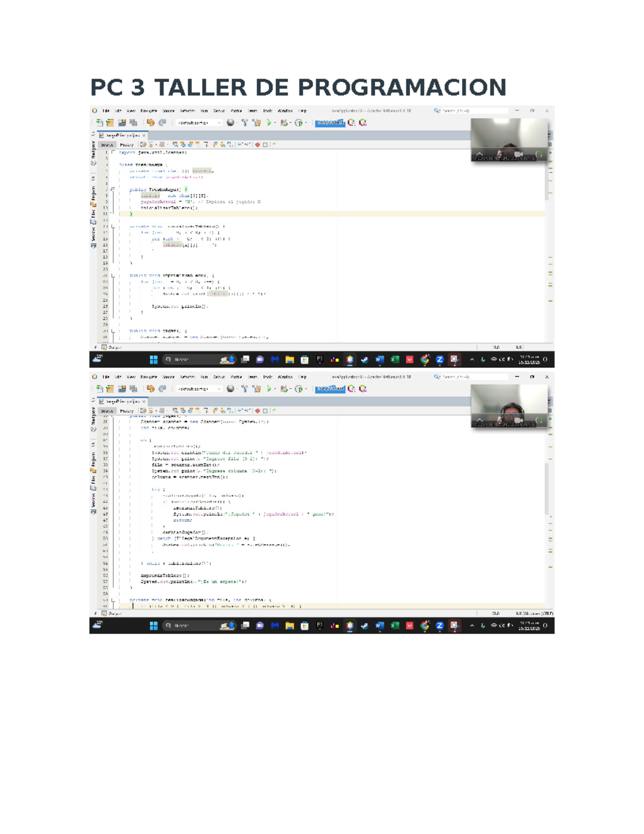
Task: Click Profile Project icon in upper screenshot toolbar
Action: tap(298, 123)
